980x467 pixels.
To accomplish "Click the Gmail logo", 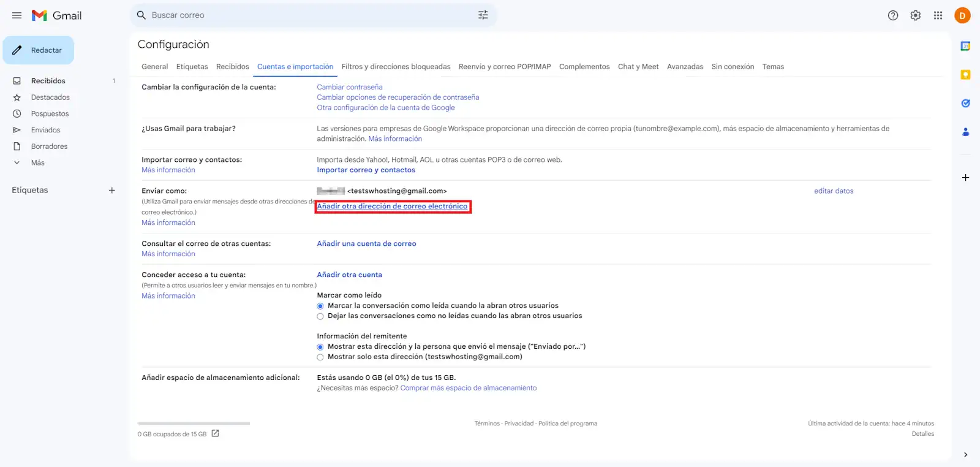I will (56, 15).
